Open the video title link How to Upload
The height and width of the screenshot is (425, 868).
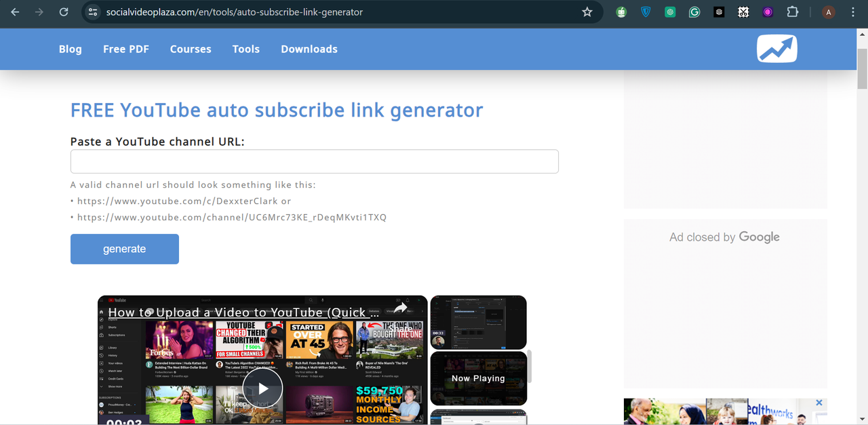tap(243, 312)
